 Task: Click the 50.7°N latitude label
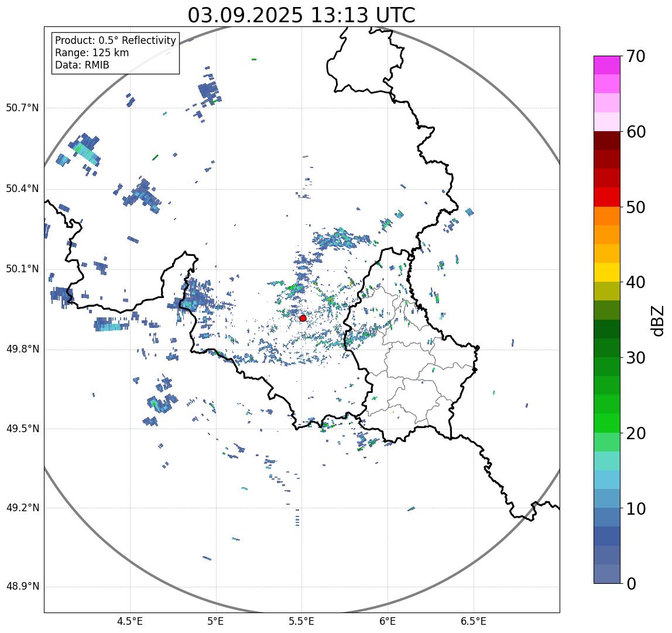click(22, 108)
